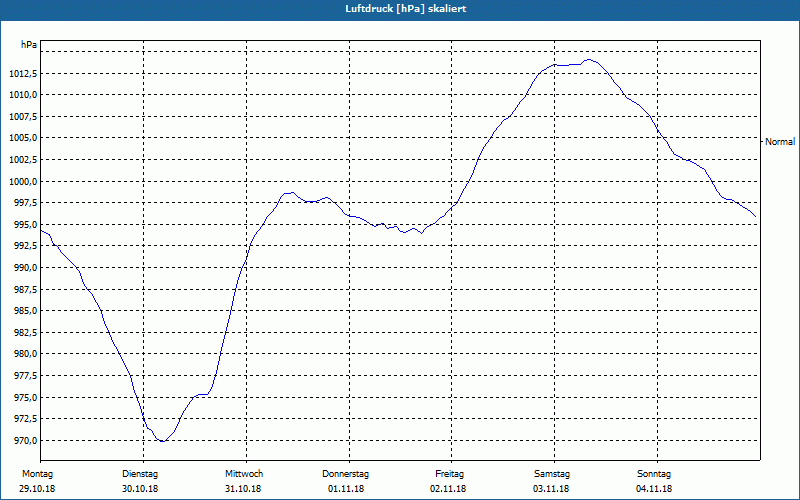Image resolution: width=800 pixels, height=500 pixels.
Task: Click the '992,5' y-axis label
Action: click(x=25, y=246)
